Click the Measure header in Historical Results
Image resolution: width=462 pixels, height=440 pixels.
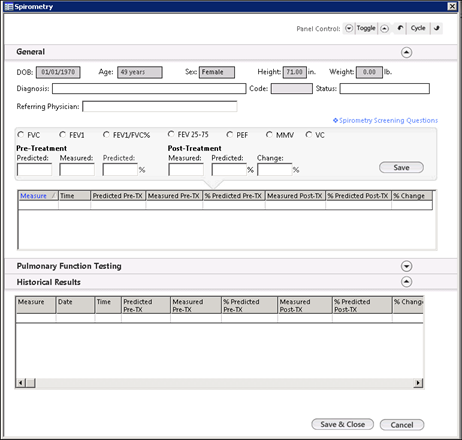coord(36,305)
